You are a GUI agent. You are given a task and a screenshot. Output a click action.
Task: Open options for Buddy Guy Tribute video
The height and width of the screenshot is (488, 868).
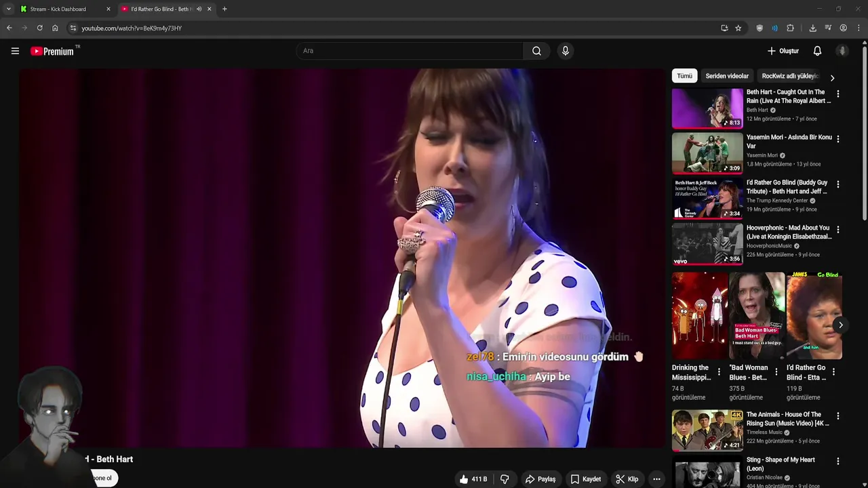[837, 184]
